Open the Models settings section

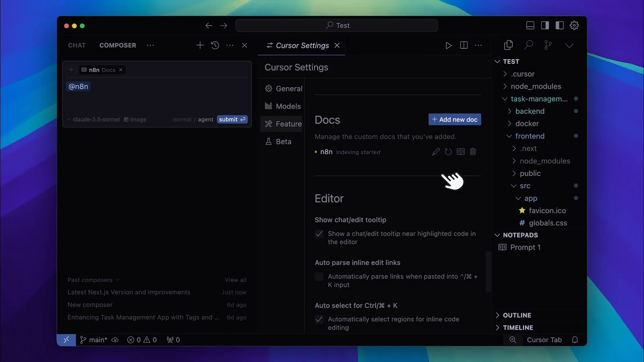[282, 106]
